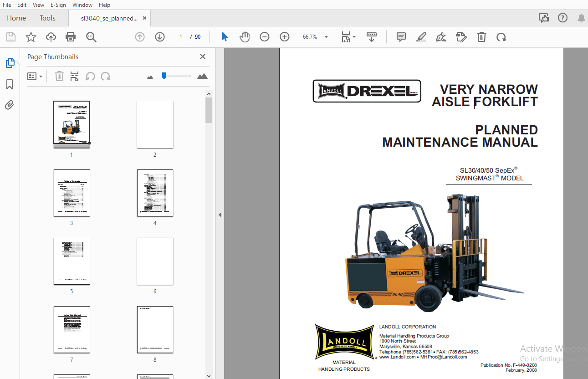The height and width of the screenshot is (379, 588).
Task: Open the find text magnifier tool
Action: (x=91, y=37)
